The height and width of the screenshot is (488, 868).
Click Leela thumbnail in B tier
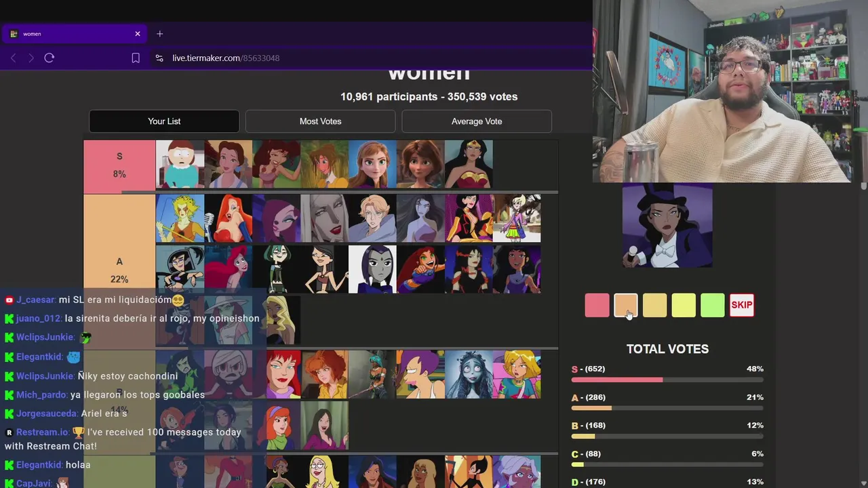pos(420,374)
